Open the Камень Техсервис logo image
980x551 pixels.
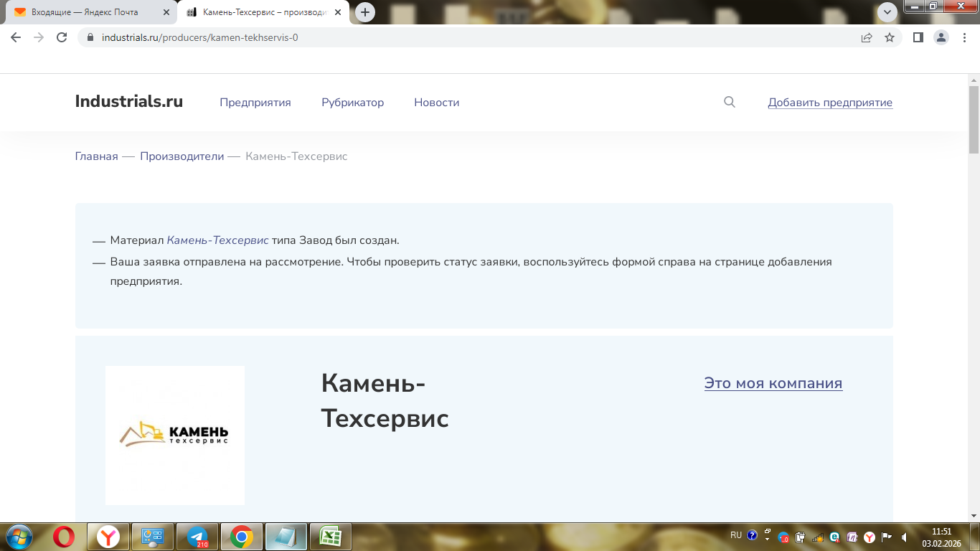(x=175, y=435)
